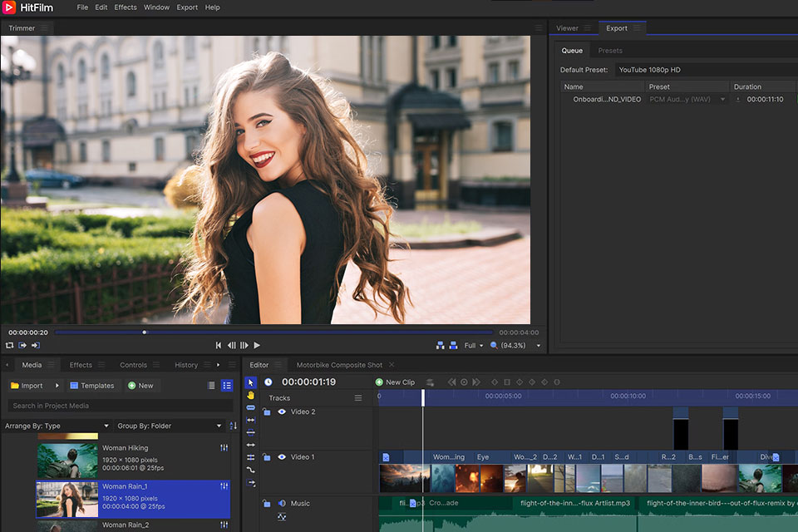Image resolution: width=798 pixels, height=532 pixels.
Task: Step forward one frame in Trimmer
Action: point(244,345)
